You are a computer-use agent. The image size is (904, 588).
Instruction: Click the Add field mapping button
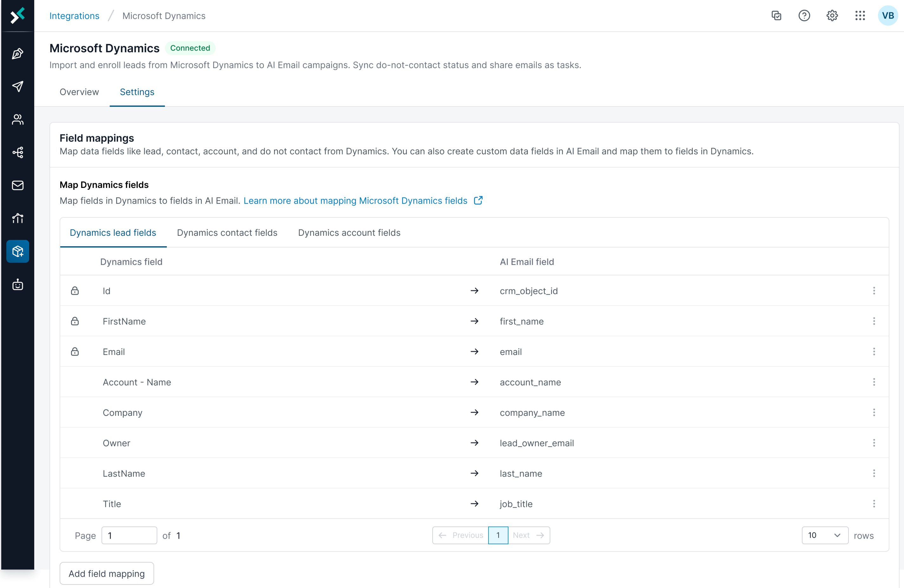click(x=107, y=573)
